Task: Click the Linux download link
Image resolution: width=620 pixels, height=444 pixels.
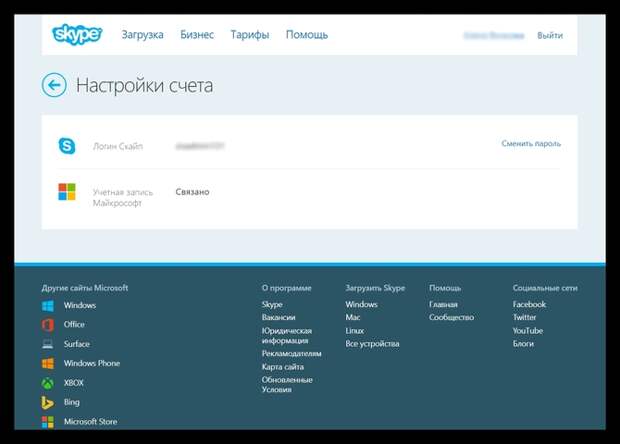Action: 355,331
